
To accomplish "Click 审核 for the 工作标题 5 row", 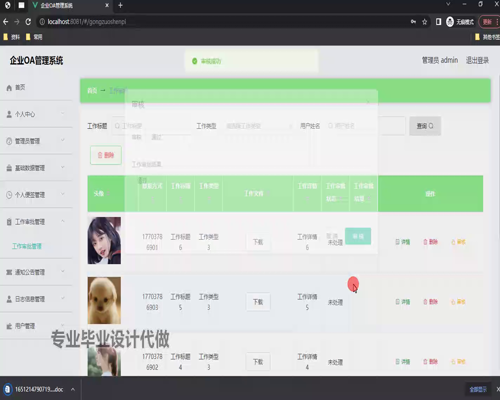I will click(458, 302).
